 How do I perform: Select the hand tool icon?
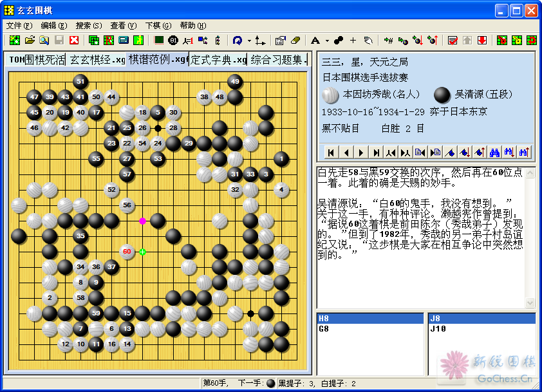(368, 40)
